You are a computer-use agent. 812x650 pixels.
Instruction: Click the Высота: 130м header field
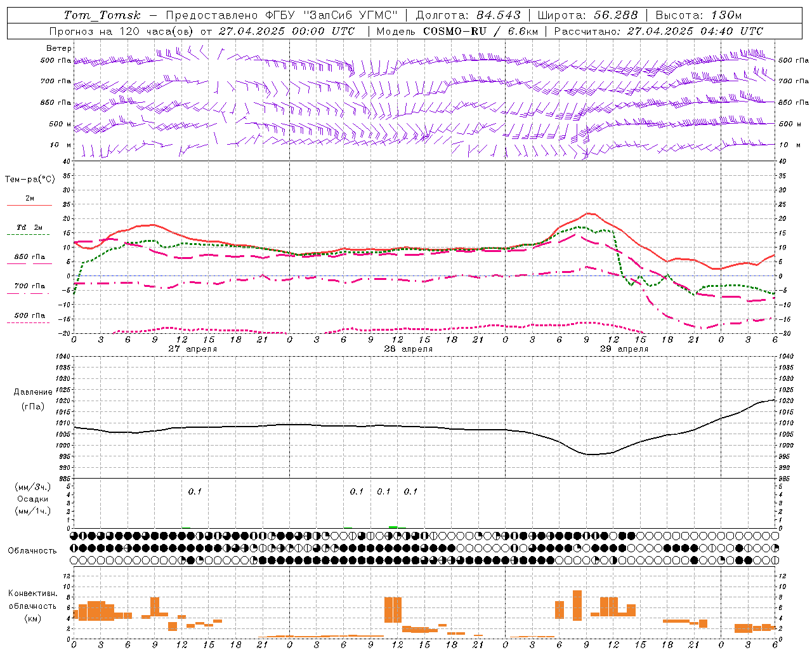(x=698, y=15)
